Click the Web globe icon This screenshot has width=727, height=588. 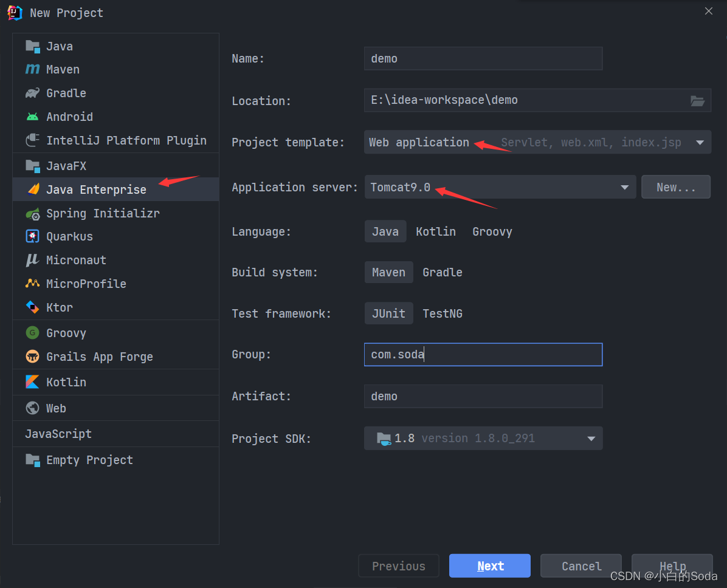click(32, 408)
